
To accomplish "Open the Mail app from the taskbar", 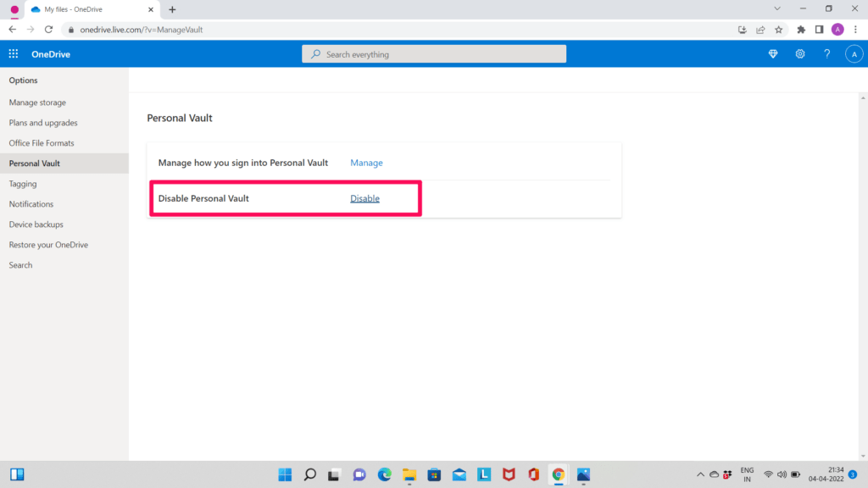I will (x=458, y=474).
